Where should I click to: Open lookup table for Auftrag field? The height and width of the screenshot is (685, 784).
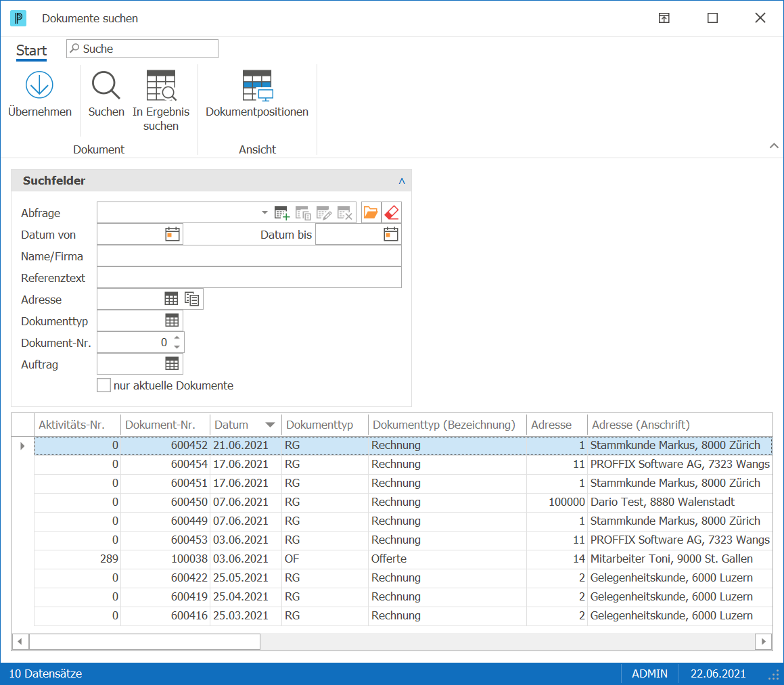172,364
